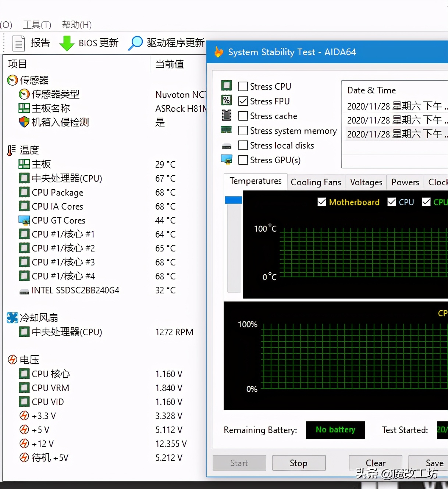This screenshot has width=448, height=489.
Task: Switch to the Cooling Fans tab
Action: [x=316, y=182]
